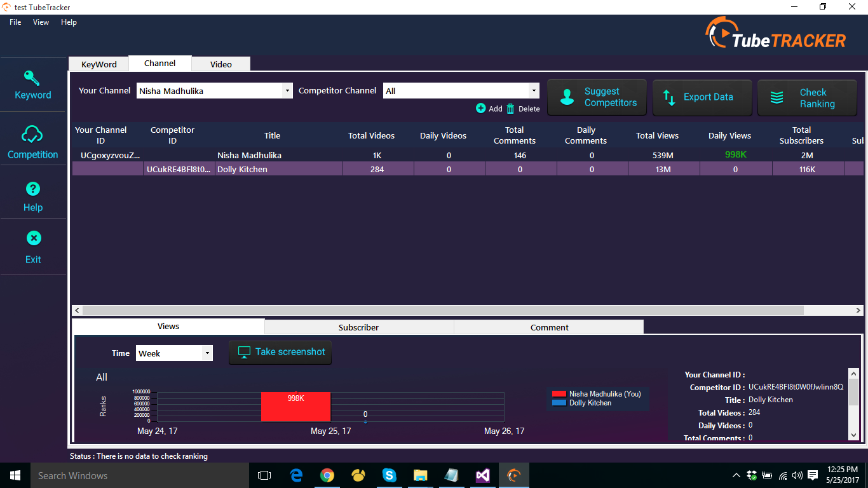Launch Microsoft Edge from the taskbar
The width and height of the screenshot is (868, 488).
click(x=296, y=475)
